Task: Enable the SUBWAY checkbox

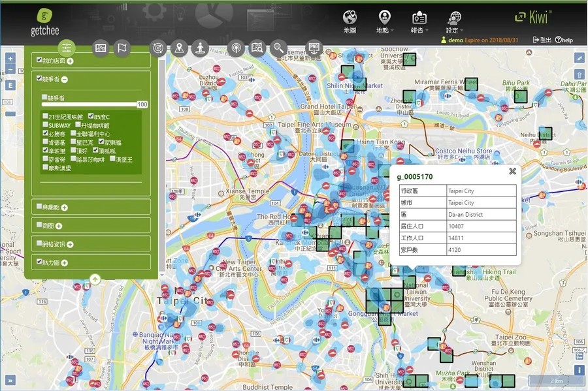Action: (x=45, y=124)
